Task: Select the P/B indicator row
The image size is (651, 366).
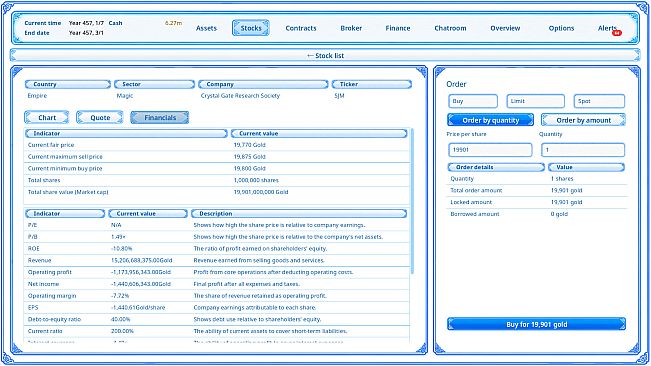Action: click(217, 237)
